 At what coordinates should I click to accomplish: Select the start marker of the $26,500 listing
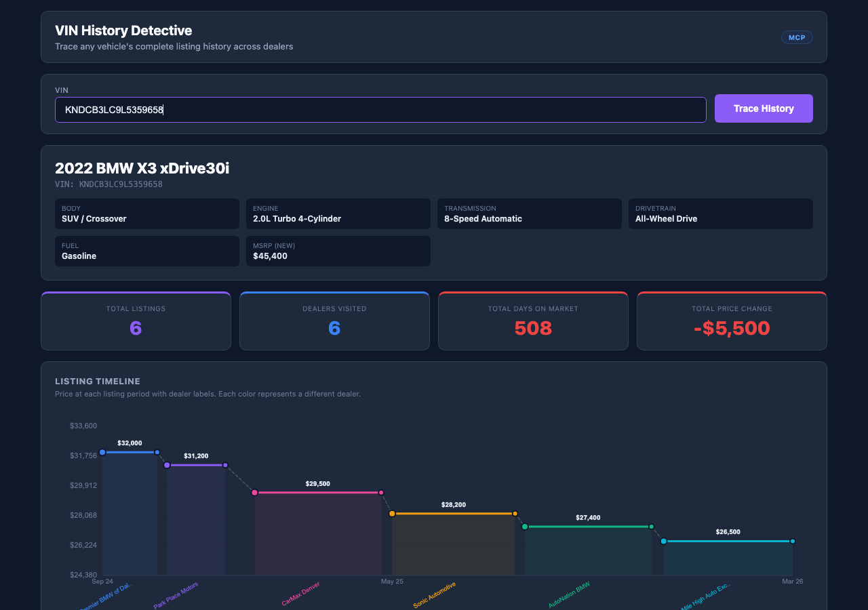(x=664, y=542)
